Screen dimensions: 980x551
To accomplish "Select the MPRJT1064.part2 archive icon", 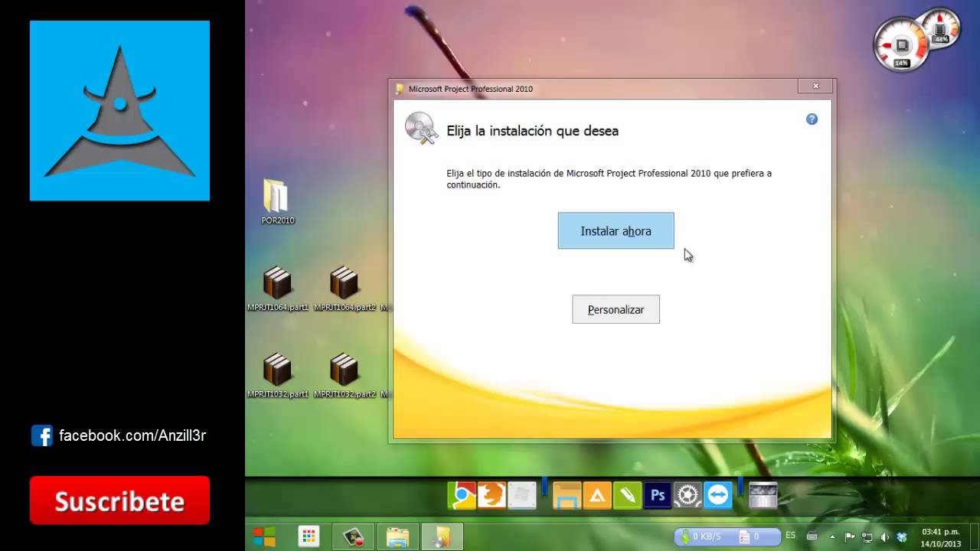I will pyautogui.click(x=345, y=289).
